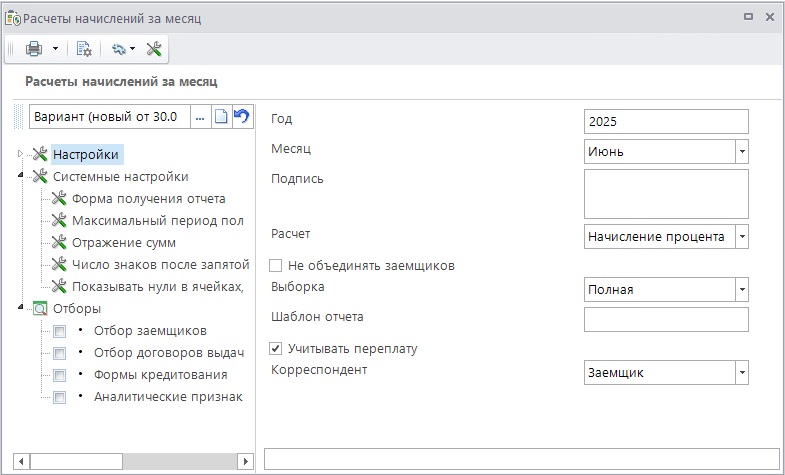Click the tree panel horizontal scrollbar

click(130, 461)
